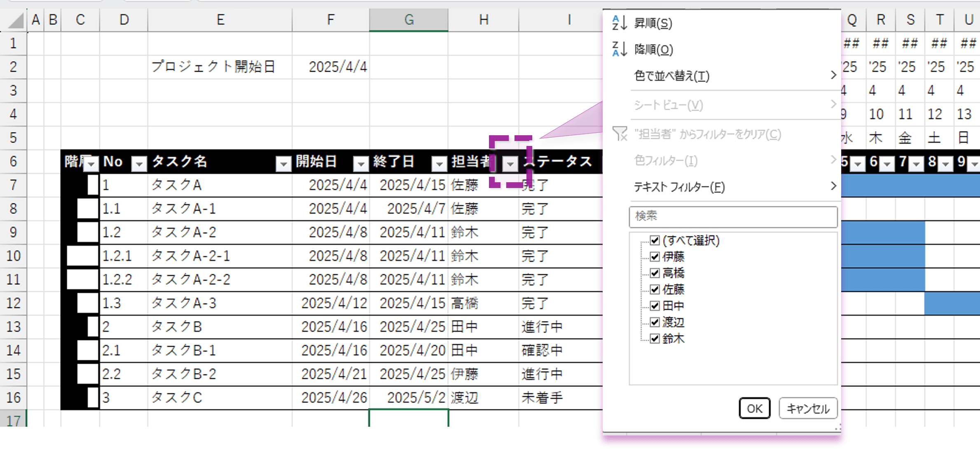Open filter arrow on 終了日 header

coord(439,164)
